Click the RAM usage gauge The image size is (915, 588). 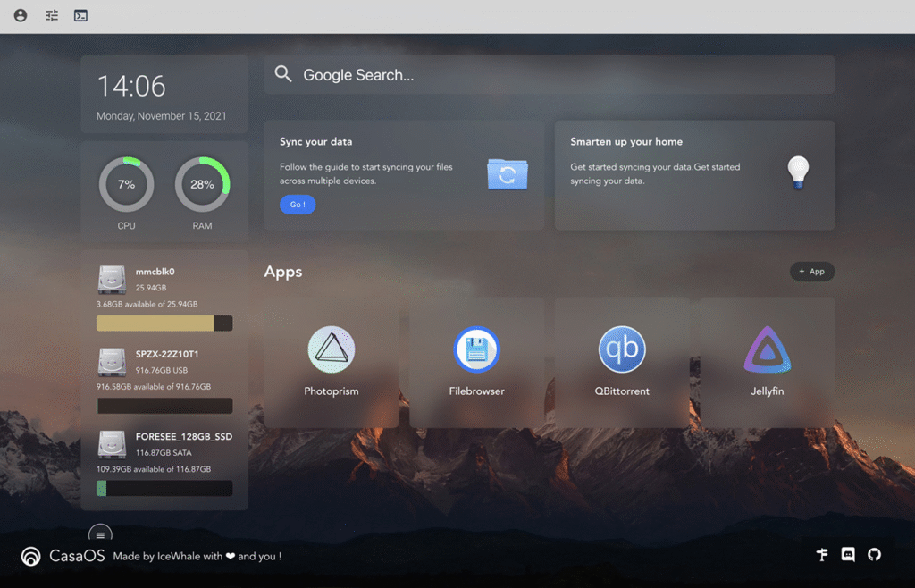coord(202,185)
